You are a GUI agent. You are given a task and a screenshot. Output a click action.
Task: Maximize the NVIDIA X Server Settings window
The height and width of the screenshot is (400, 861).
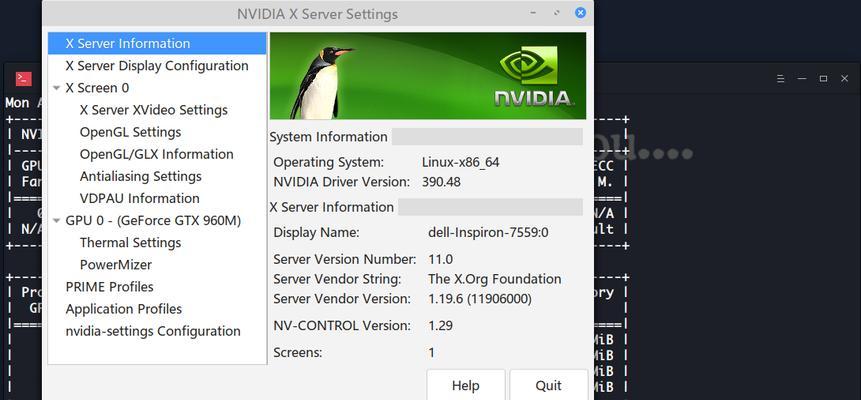click(x=557, y=13)
